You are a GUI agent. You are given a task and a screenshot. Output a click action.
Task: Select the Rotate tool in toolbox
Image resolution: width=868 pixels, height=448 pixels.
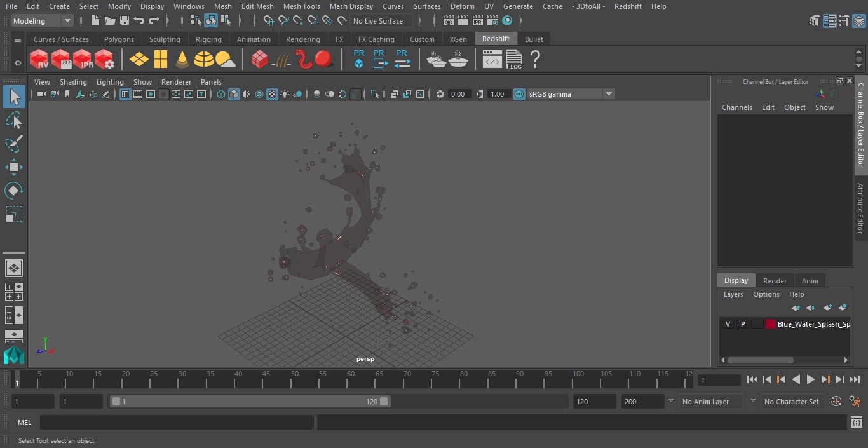click(13, 191)
